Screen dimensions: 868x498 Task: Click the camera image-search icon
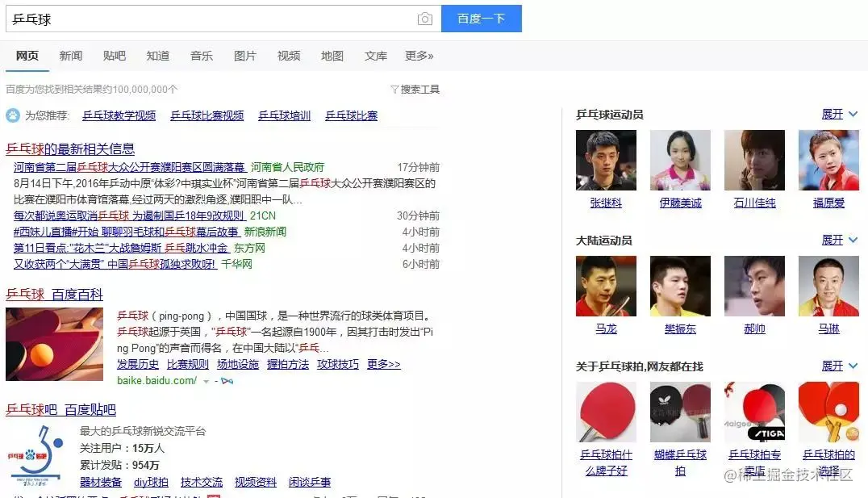coord(424,19)
